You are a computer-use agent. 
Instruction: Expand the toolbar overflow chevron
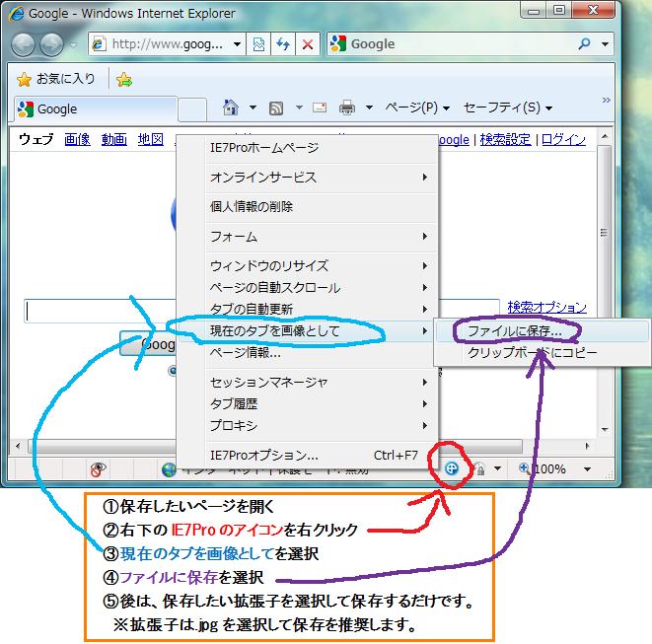tap(606, 101)
